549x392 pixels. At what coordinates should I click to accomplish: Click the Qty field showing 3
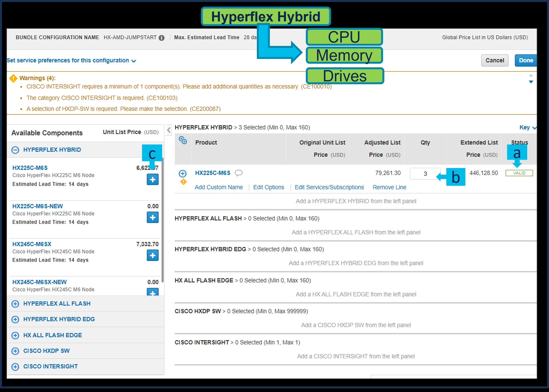click(425, 174)
